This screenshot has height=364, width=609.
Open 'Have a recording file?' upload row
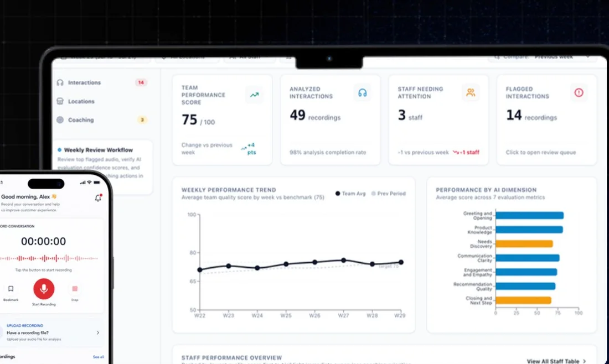[51, 332]
